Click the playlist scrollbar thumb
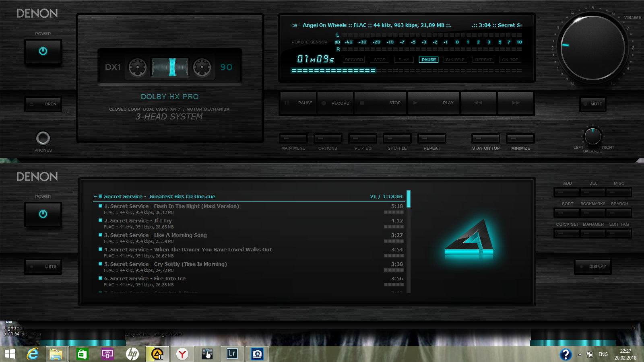The height and width of the screenshot is (362, 644). coord(409,199)
